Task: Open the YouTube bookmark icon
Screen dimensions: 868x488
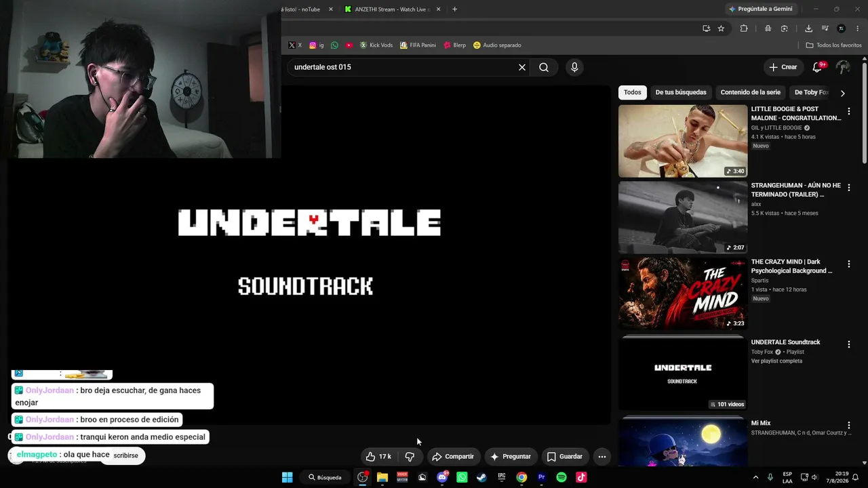Action: 349,45
